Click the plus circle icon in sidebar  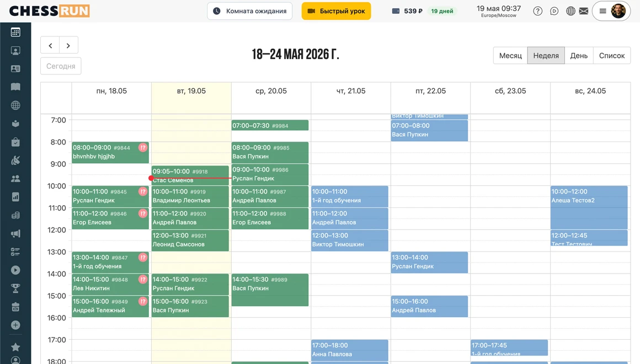[x=15, y=325]
